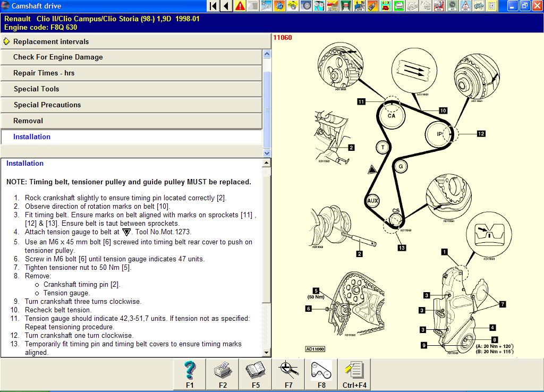Image resolution: width=544 pixels, height=392 pixels.
Task: Select Check For Engine Damage
Action: 131,57
